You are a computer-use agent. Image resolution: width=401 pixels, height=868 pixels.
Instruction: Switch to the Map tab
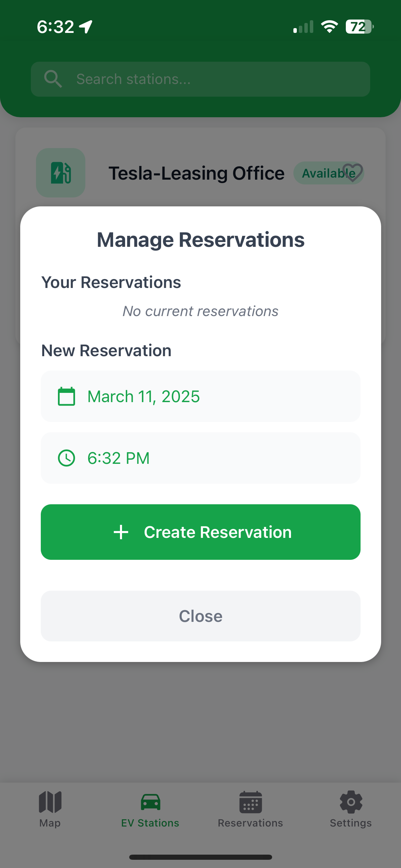pos(50,809)
